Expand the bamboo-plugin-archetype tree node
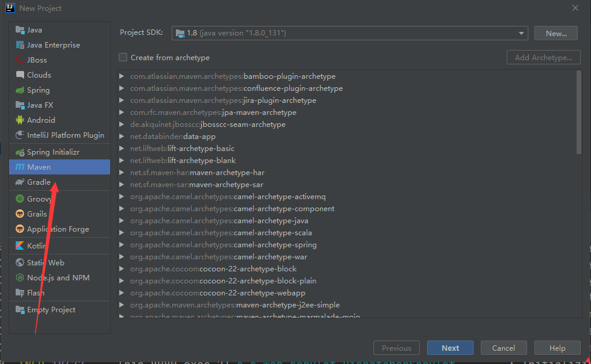Viewport: 591px width, 364px height. pyautogui.click(x=122, y=76)
